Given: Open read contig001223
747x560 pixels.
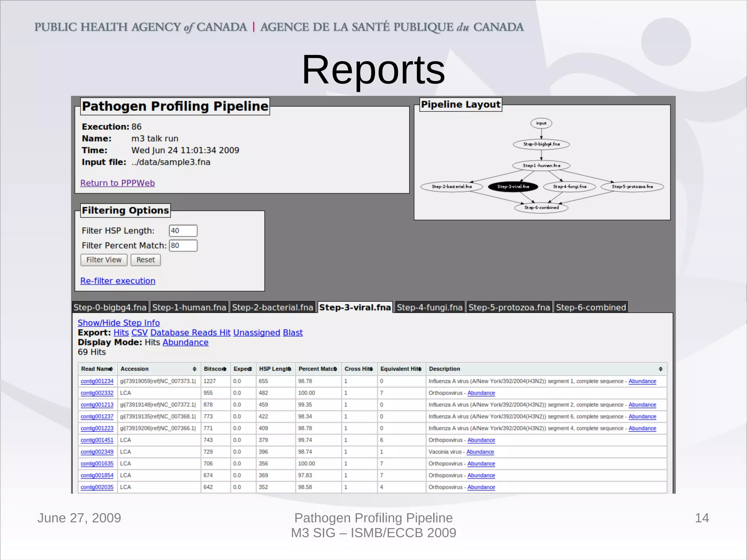Looking at the screenshot, I should [97, 428].
